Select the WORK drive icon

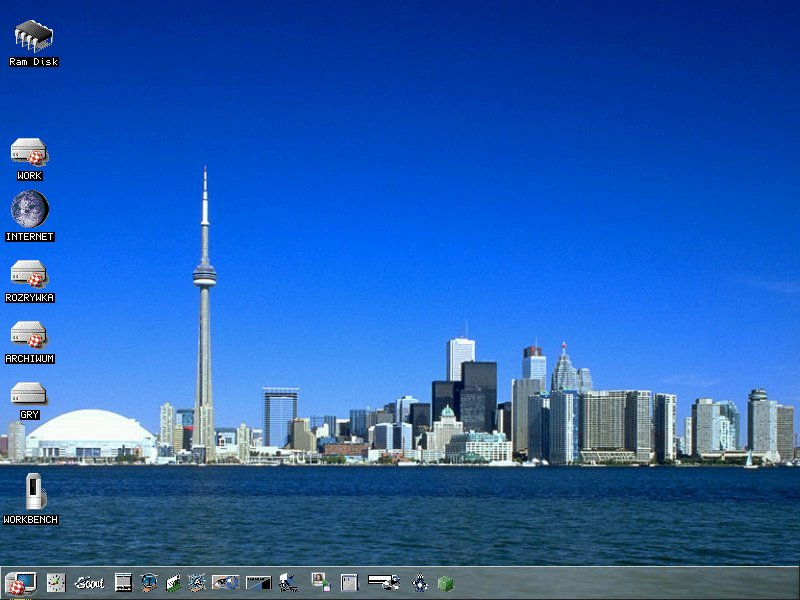pos(29,152)
